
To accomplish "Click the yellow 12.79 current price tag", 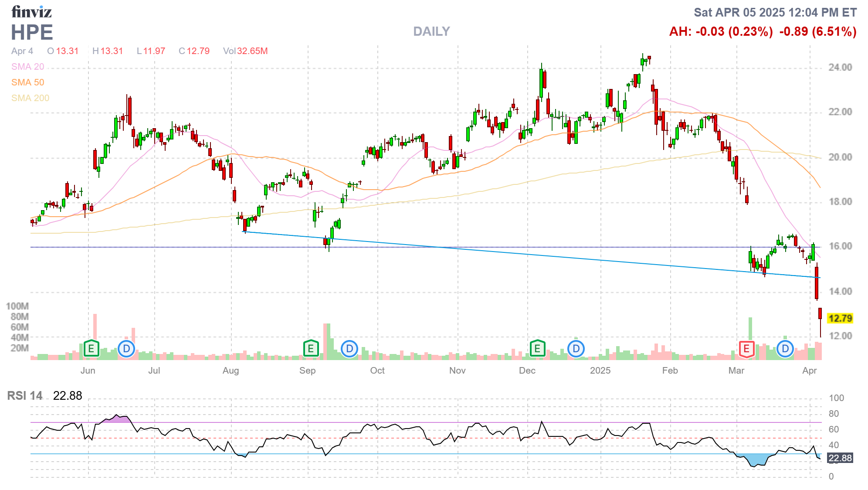I will click(x=840, y=318).
